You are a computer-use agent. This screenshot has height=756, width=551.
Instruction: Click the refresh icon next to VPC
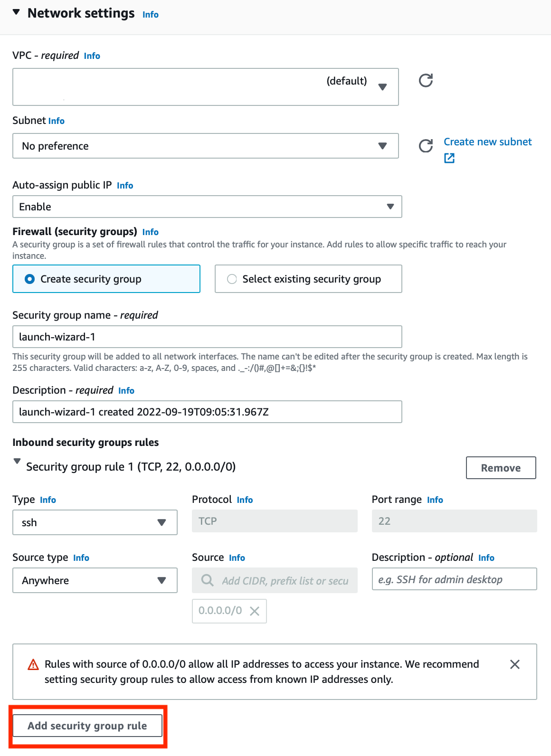426,81
